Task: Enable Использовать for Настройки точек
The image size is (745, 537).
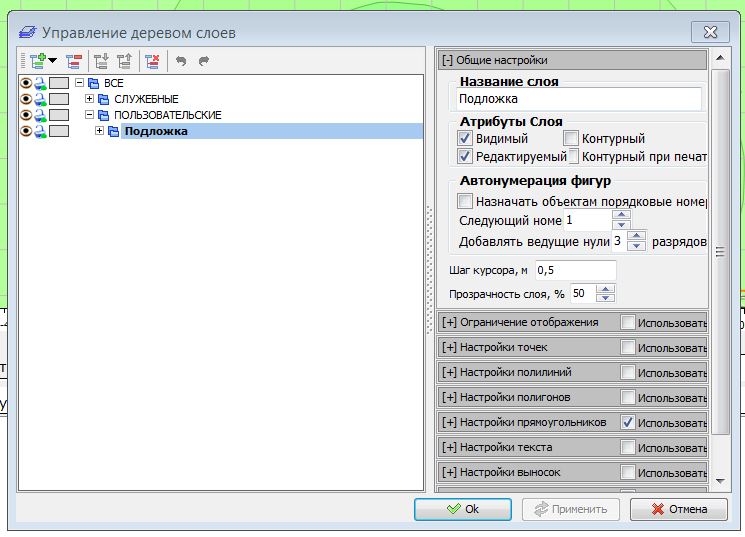Action: [x=628, y=347]
